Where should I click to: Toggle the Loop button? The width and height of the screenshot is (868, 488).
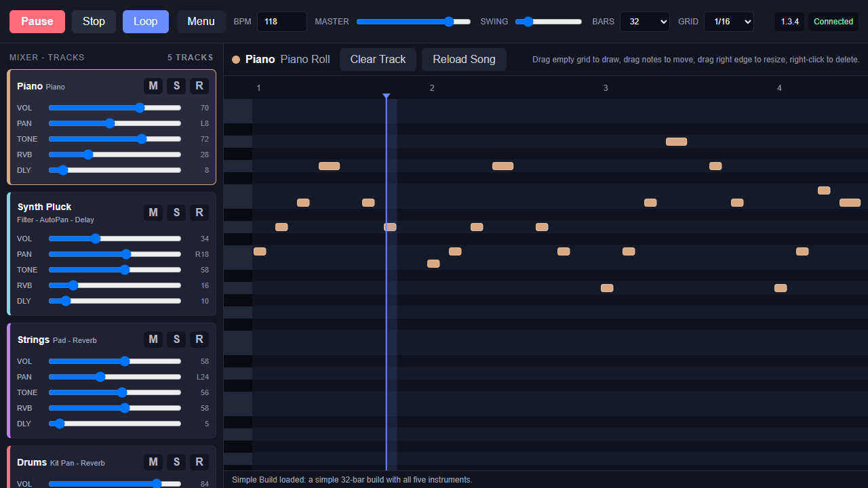(146, 22)
